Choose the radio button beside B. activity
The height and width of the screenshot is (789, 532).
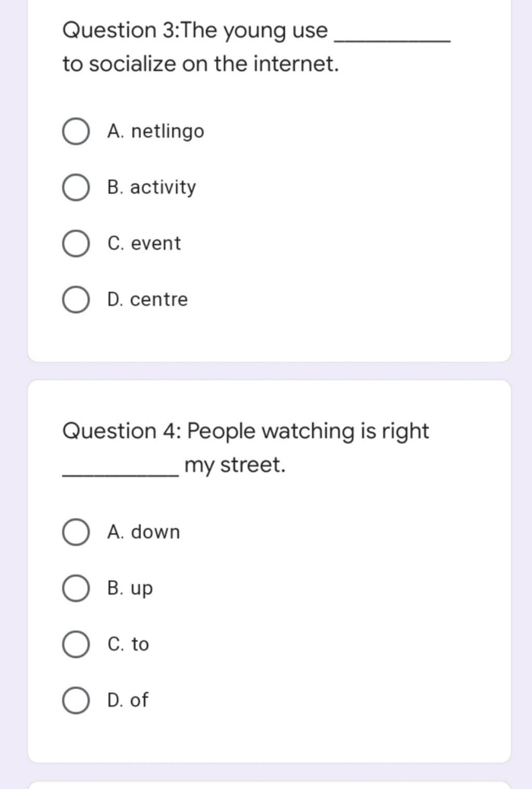coord(76,188)
